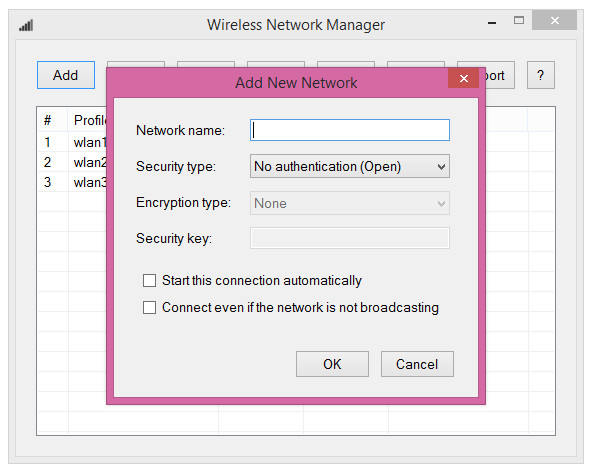Click the Encryption type combo box

(350, 203)
